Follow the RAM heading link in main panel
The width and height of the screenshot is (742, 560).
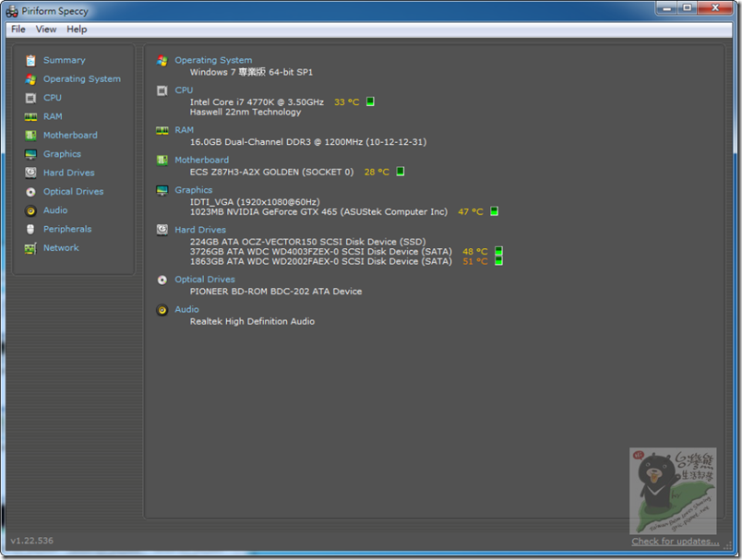[x=184, y=130]
